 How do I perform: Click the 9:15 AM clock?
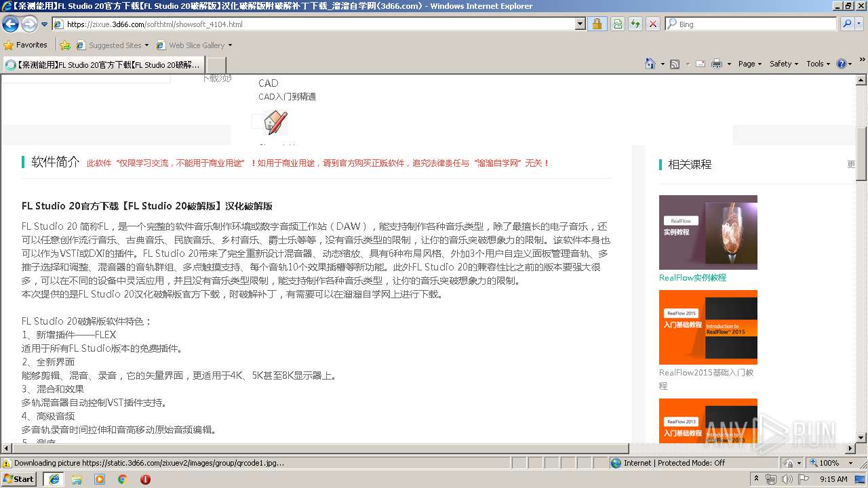click(x=833, y=479)
